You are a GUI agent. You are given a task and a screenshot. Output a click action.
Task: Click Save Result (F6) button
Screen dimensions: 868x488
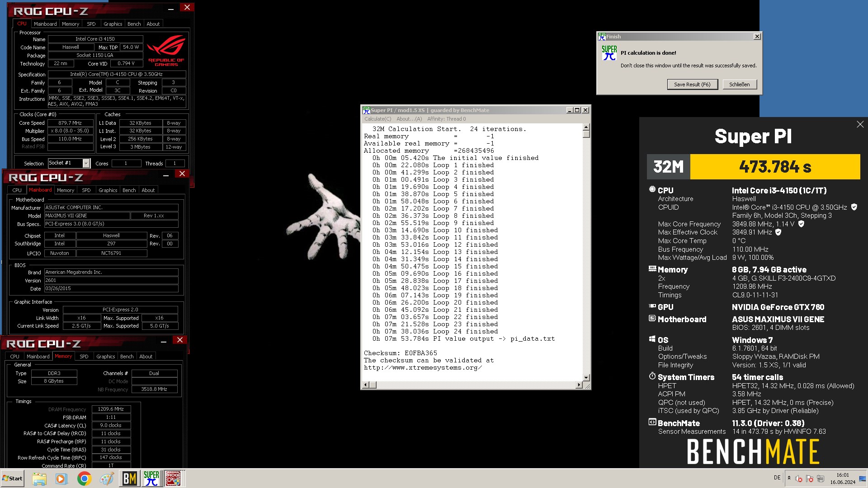[x=692, y=84]
